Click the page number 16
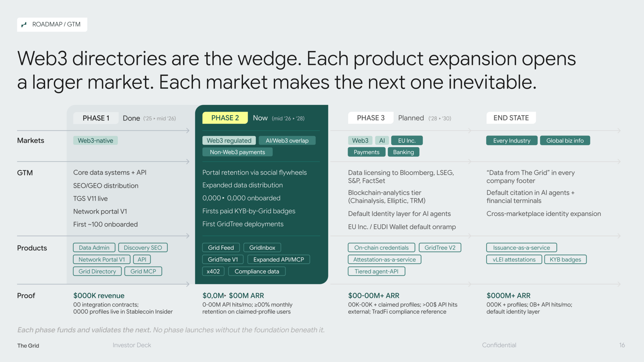Viewport: 644px width, 362px height. (x=622, y=345)
